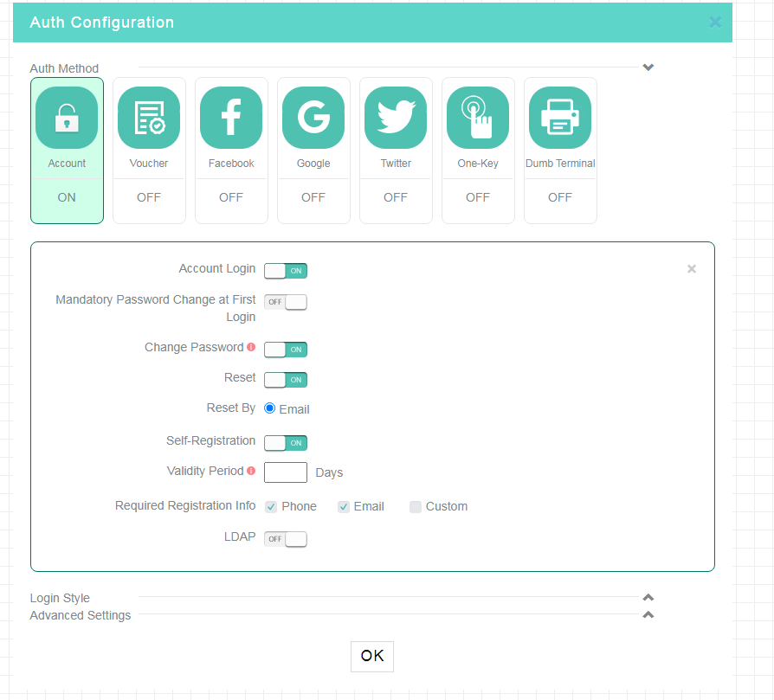Click the Auth Method heading
The height and width of the screenshot is (700, 774).
pyautogui.click(x=64, y=68)
